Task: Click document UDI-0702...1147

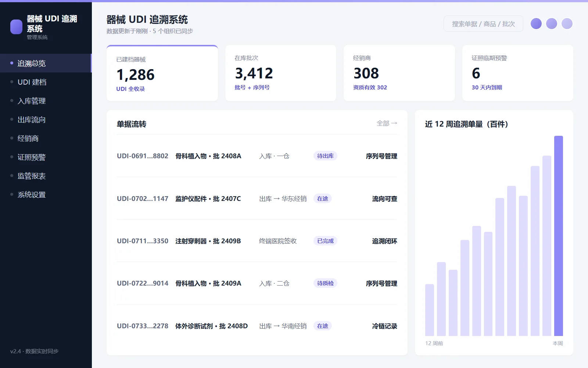Action: [143, 199]
